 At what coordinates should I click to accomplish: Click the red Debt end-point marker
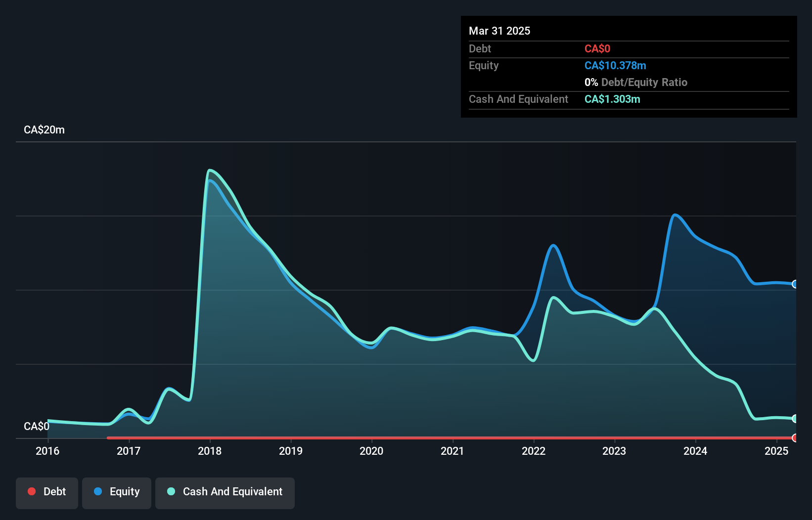(795, 438)
